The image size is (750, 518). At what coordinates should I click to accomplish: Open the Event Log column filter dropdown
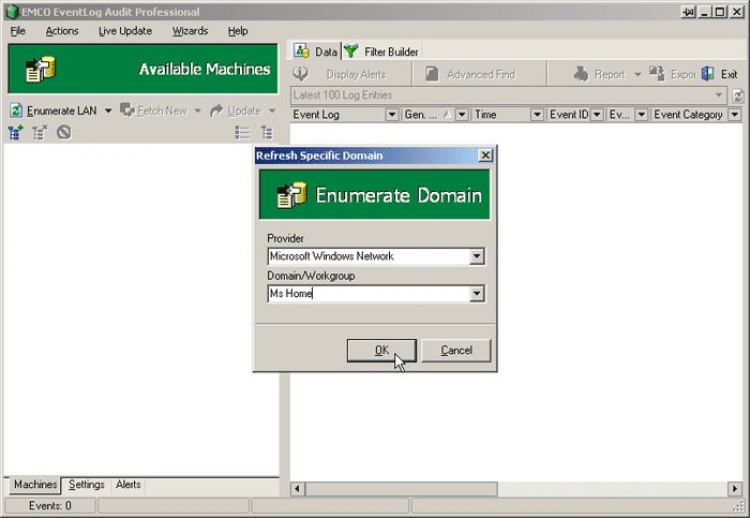point(392,115)
